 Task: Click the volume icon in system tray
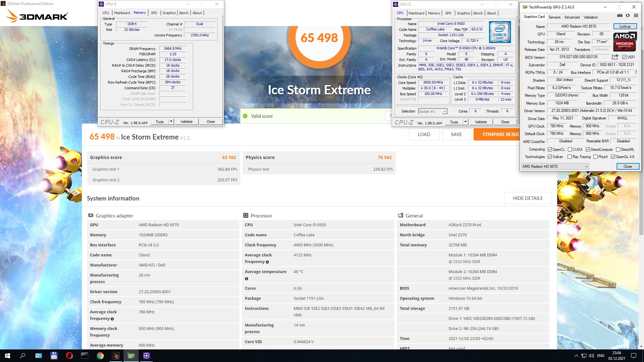(x=591, y=356)
